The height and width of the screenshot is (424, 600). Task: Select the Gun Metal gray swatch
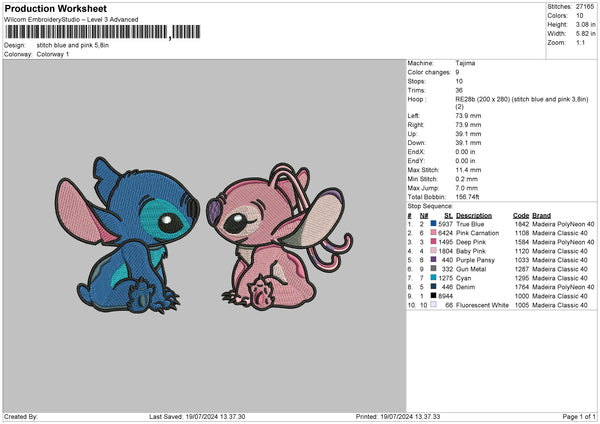point(434,269)
